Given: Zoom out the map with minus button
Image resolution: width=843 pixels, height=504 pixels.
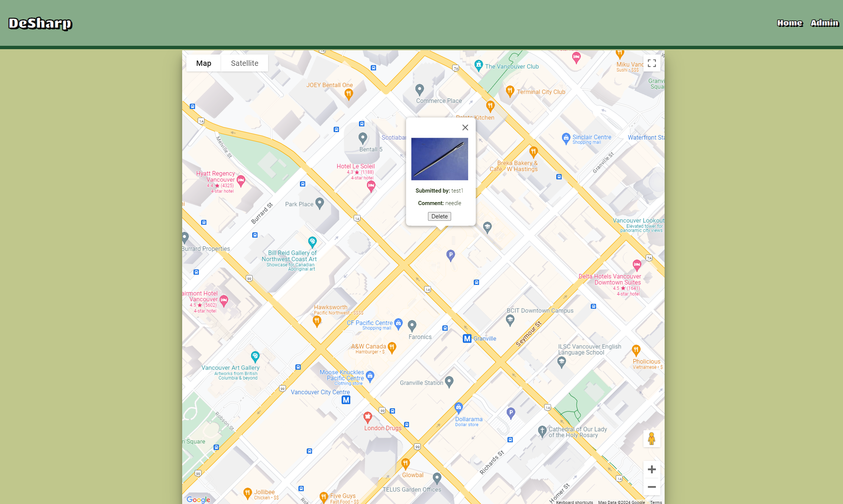Looking at the screenshot, I should (x=651, y=487).
